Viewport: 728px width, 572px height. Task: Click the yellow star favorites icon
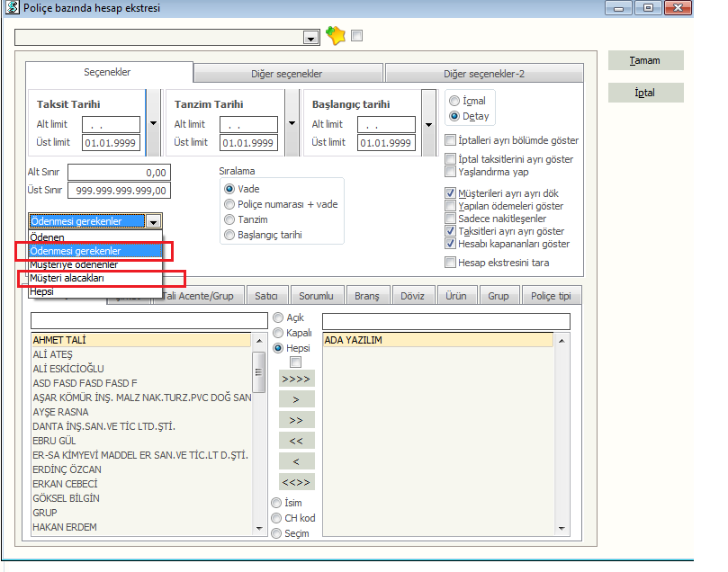(x=335, y=36)
